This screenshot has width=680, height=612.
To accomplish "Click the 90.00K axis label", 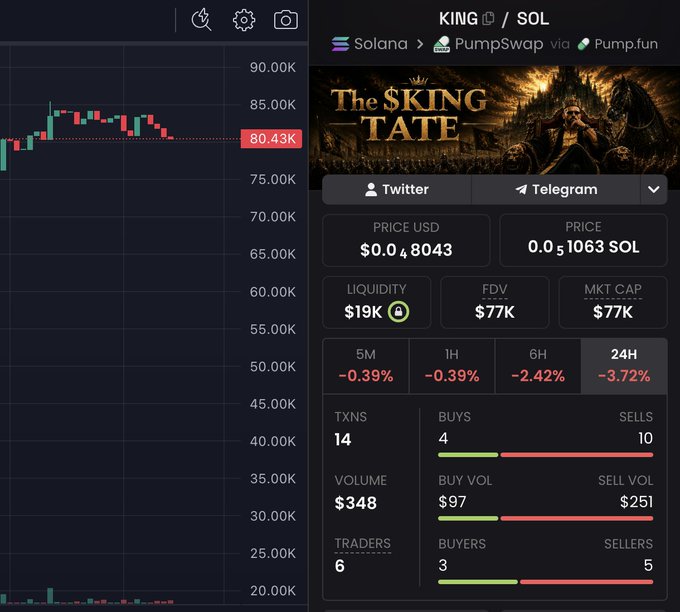I will click(273, 67).
